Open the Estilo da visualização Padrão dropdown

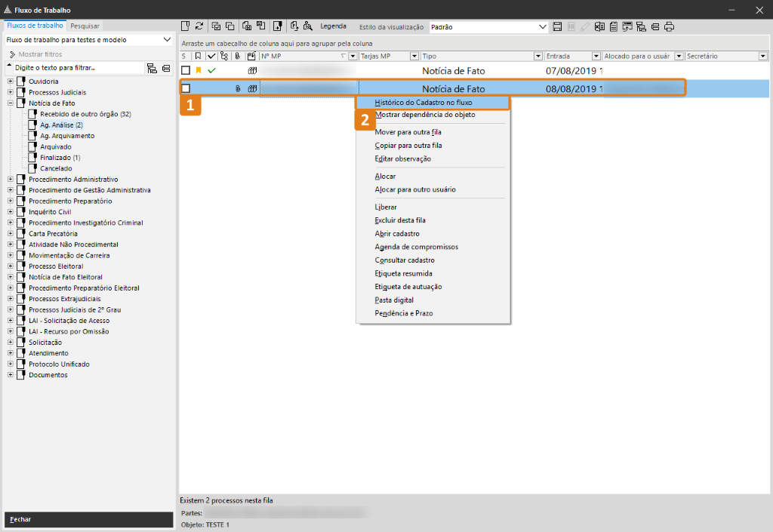(542, 26)
